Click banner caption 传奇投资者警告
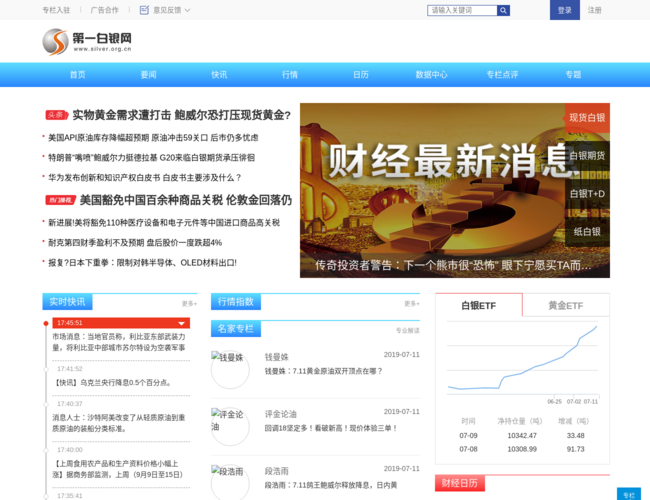This screenshot has height=500, width=650. coord(453,265)
